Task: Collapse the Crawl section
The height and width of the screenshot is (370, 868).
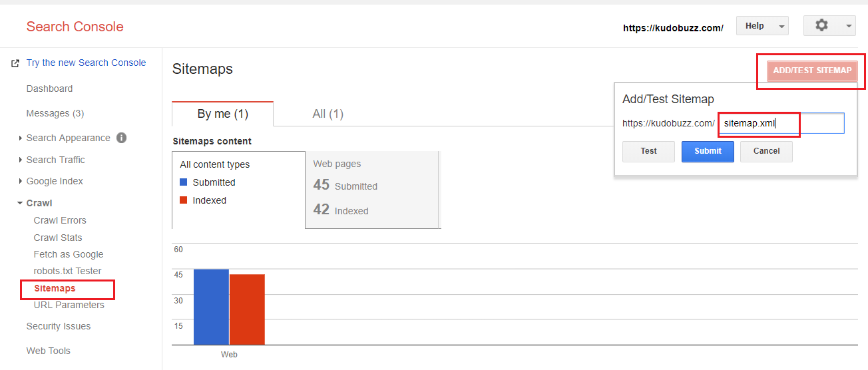Action: tap(20, 204)
